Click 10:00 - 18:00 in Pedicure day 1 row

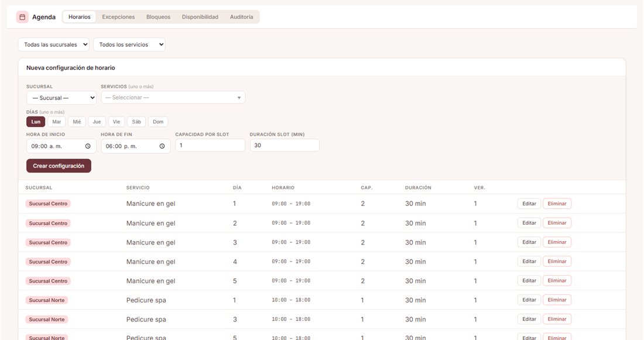click(291, 300)
